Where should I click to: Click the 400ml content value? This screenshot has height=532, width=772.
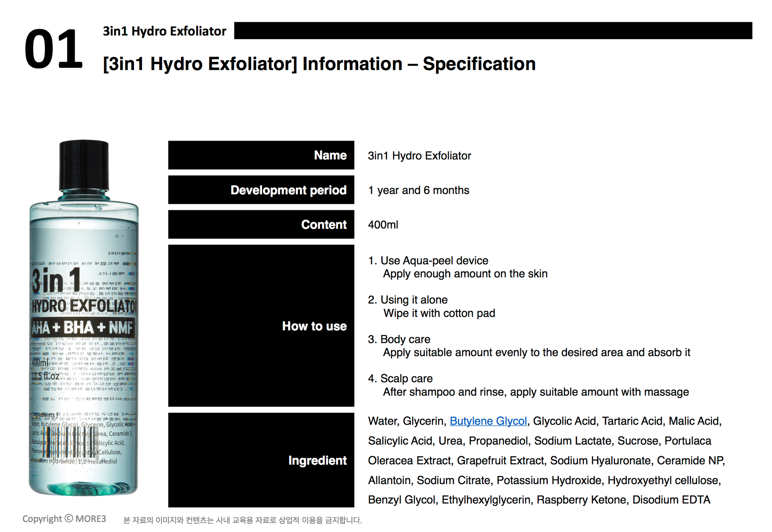click(383, 225)
